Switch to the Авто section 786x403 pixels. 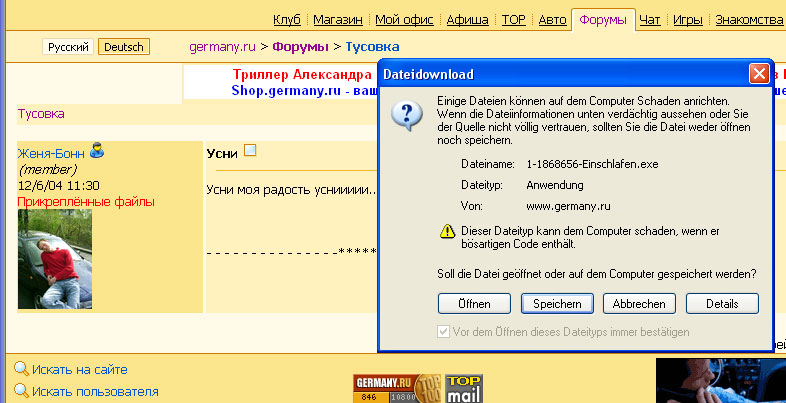pyautogui.click(x=552, y=20)
